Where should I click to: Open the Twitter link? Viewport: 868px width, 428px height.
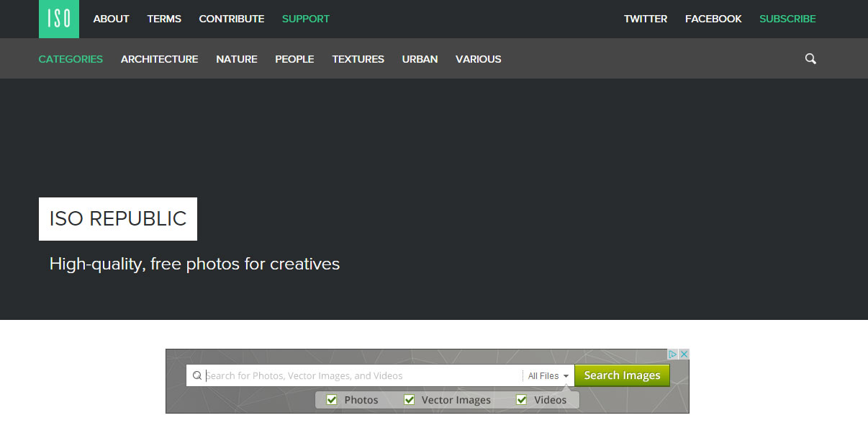click(645, 19)
